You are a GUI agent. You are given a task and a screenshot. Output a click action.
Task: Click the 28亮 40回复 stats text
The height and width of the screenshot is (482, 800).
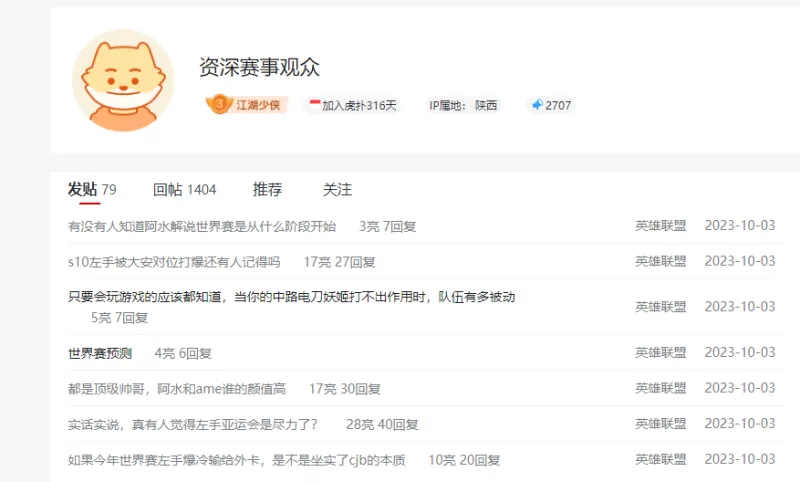382,424
